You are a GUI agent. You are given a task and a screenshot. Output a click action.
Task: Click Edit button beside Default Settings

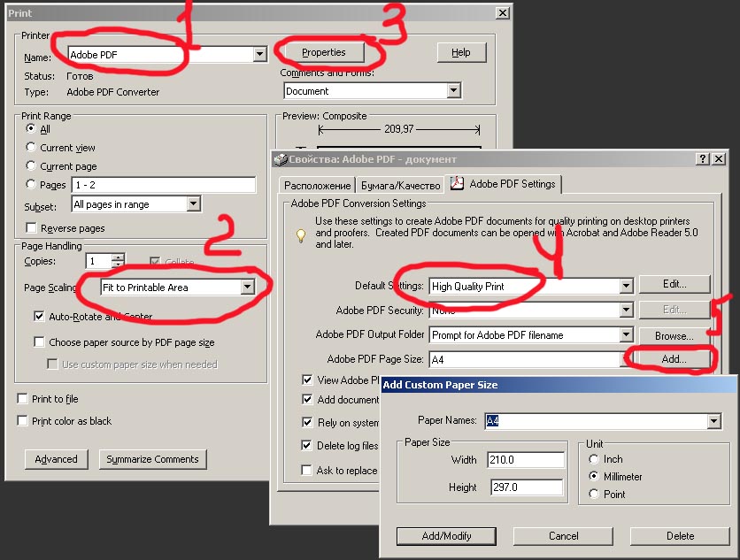(674, 284)
